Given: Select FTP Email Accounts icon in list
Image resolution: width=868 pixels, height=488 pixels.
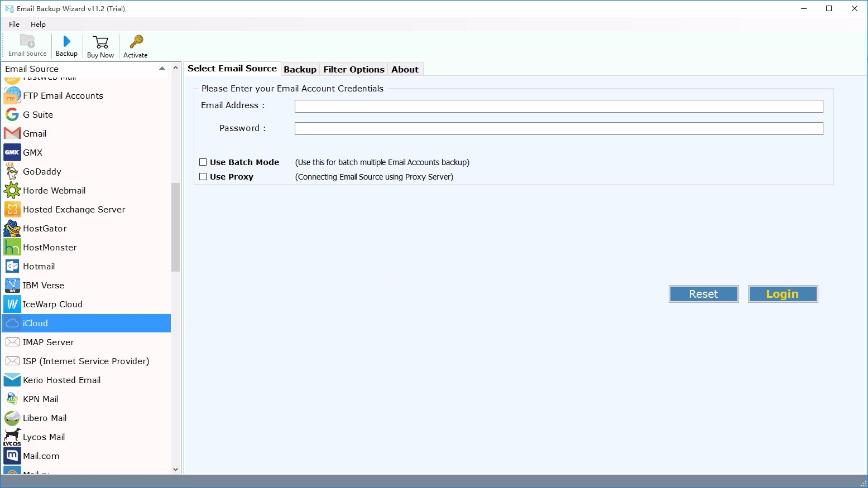Looking at the screenshot, I should [12, 96].
